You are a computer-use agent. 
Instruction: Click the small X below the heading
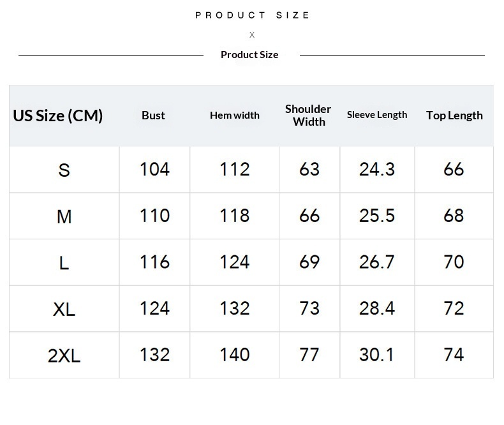[x=252, y=35]
